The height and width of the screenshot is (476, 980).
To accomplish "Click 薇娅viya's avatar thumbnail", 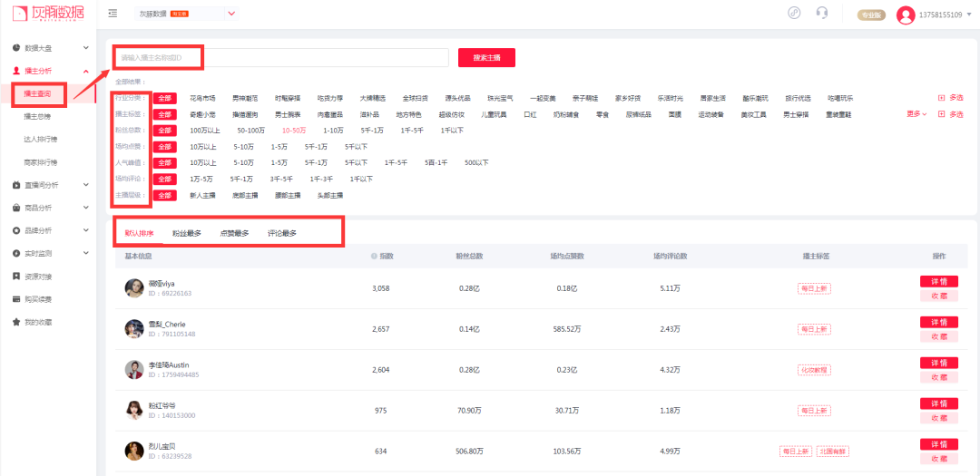I will (x=134, y=288).
